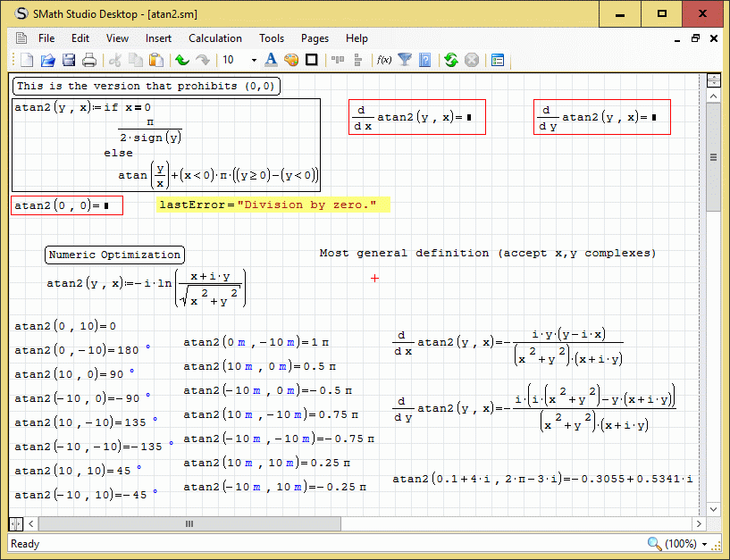Open the Pages menu
Image resolution: width=730 pixels, height=560 pixels.
315,38
